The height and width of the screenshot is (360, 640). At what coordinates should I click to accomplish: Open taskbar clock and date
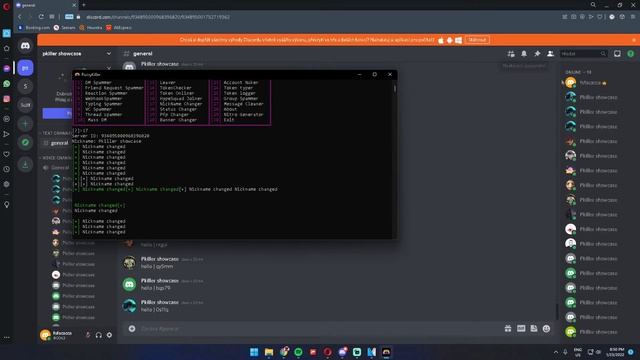pos(616,352)
